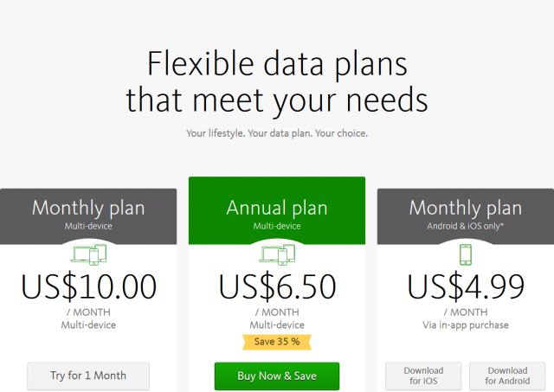Click the US$6.50 price

(x=277, y=286)
